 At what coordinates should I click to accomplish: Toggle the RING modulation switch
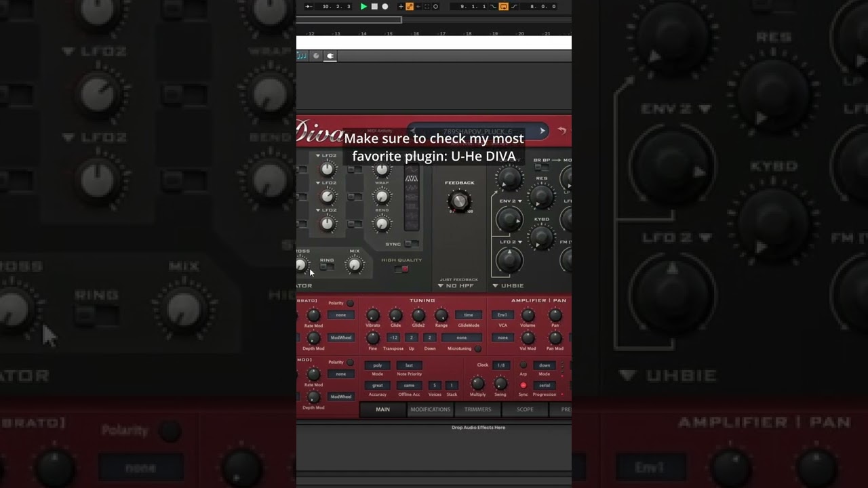click(x=327, y=267)
